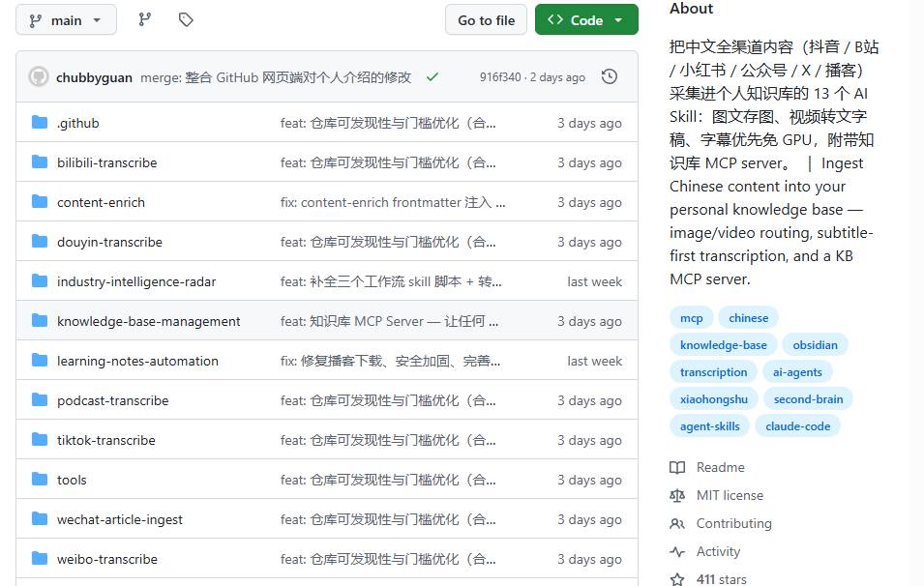Viewport: 924px width, 586px height.
Task: Open the bilibili-transcribe folder
Action: tap(106, 163)
